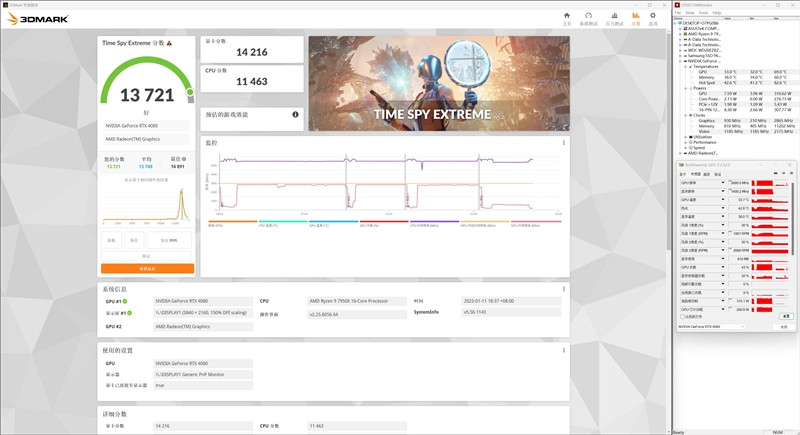800x435 pixels.
Task: Click the green dot on the score gauge
Action: click(190, 92)
